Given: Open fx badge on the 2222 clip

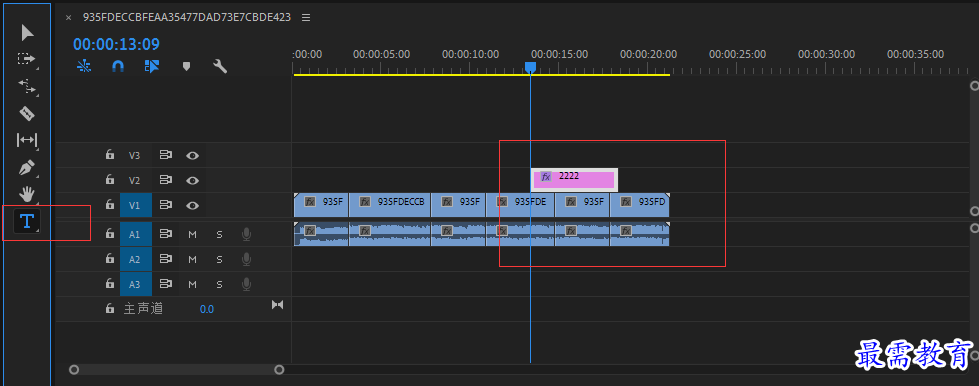Looking at the screenshot, I should pyautogui.click(x=546, y=177).
